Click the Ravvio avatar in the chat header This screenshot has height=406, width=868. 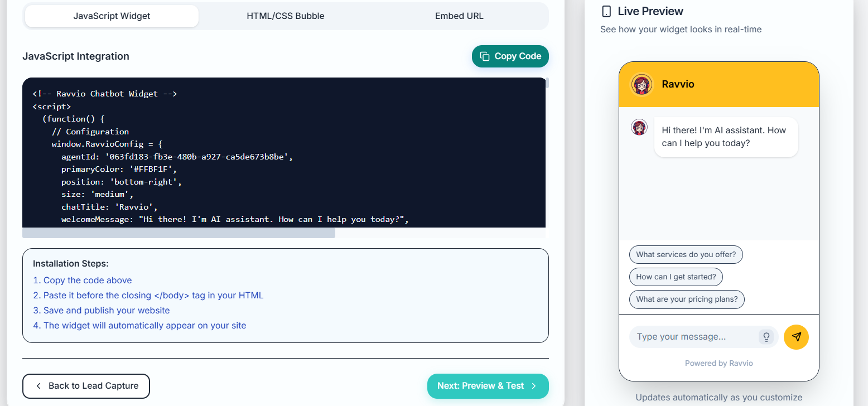[x=641, y=84]
